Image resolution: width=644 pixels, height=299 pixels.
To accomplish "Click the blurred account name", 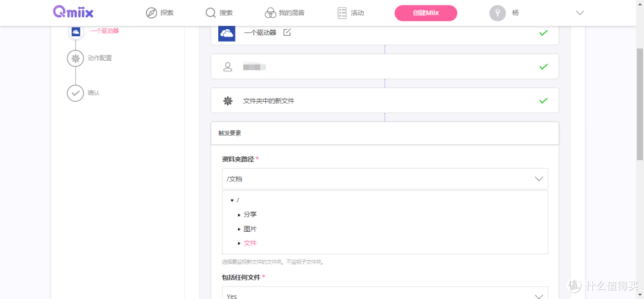I will tap(254, 67).
